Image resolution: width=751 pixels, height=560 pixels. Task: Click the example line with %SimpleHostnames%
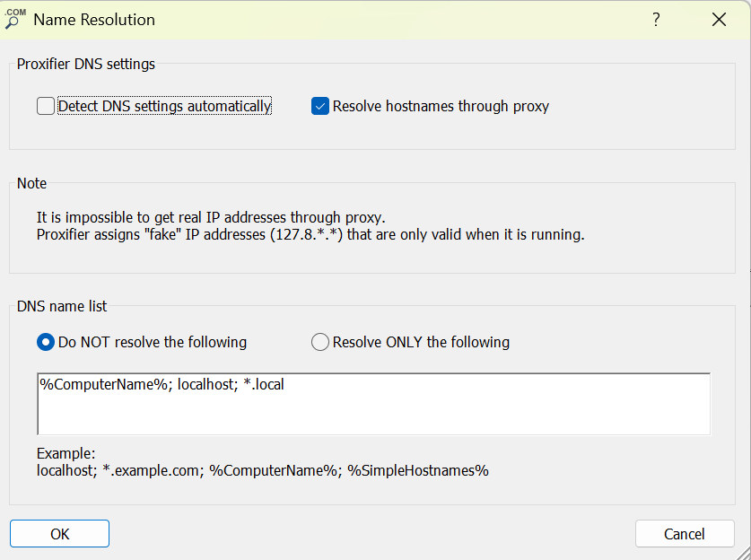pos(263,470)
